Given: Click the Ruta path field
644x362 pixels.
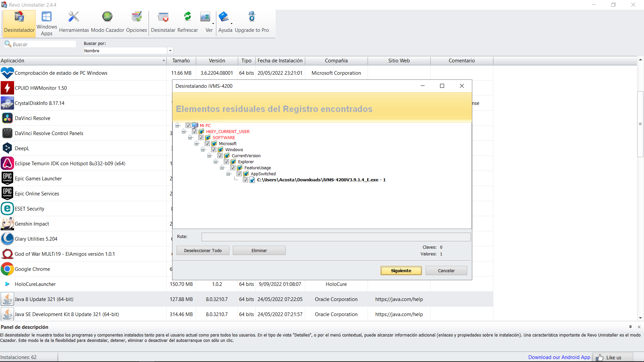Looking at the screenshot, I should 336,237.
